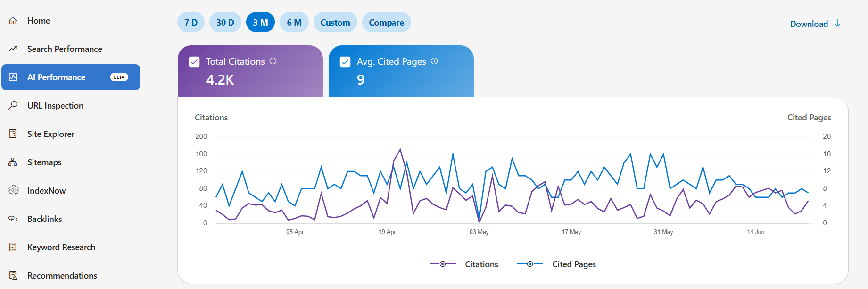Click the Recommendations icon in sidebar
This screenshot has width=868, height=289.
13,275
